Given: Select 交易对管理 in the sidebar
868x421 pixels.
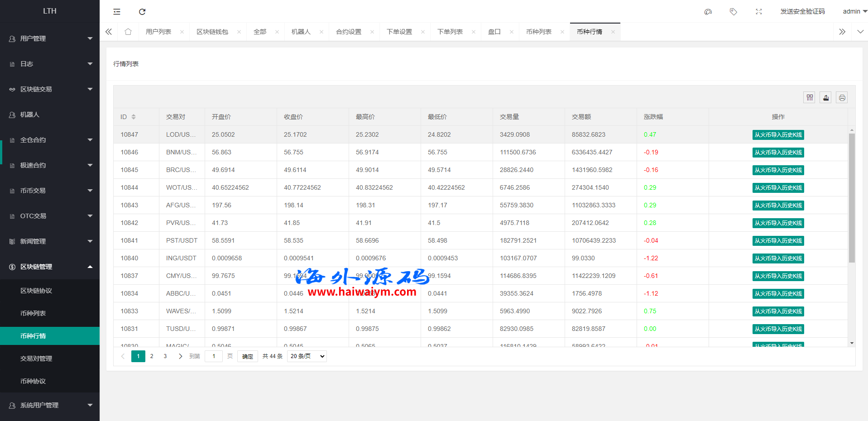Looking at the screenshot, I should click(x=36, y=359).
